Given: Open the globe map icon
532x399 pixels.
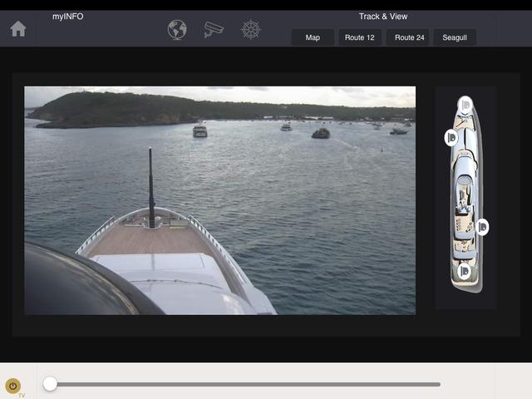Looking at the screenshot, I should pos(177,30).
